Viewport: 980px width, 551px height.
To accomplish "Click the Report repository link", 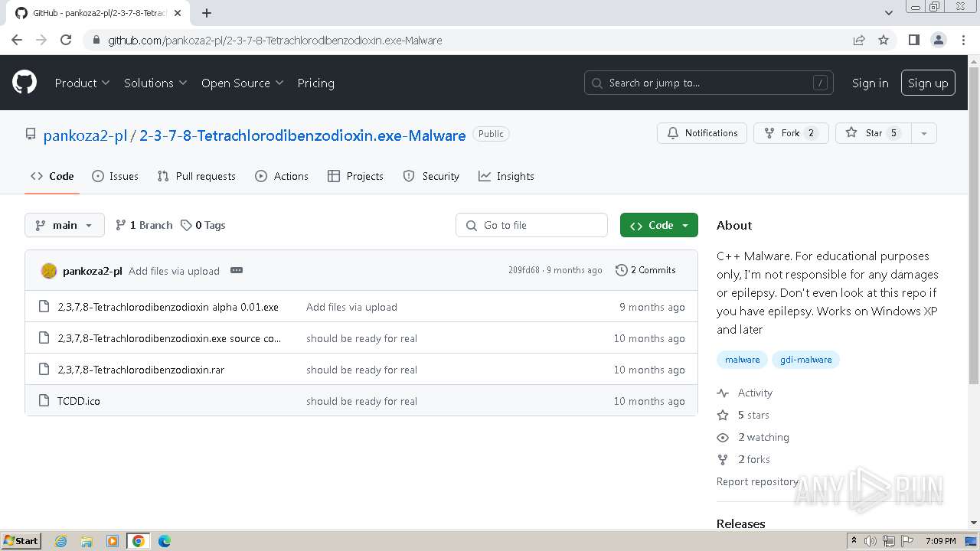I will point(757,481).
